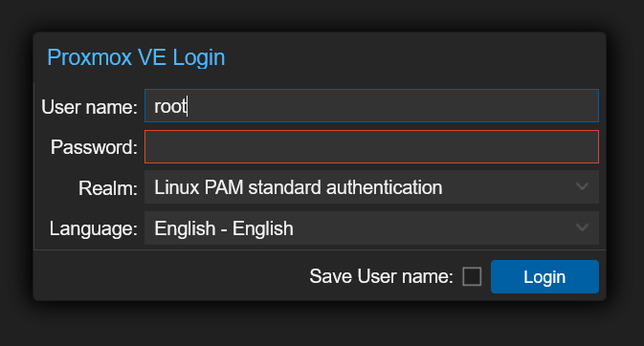
Task: Click the 'Realm:' label
Action: click(108, 188)
